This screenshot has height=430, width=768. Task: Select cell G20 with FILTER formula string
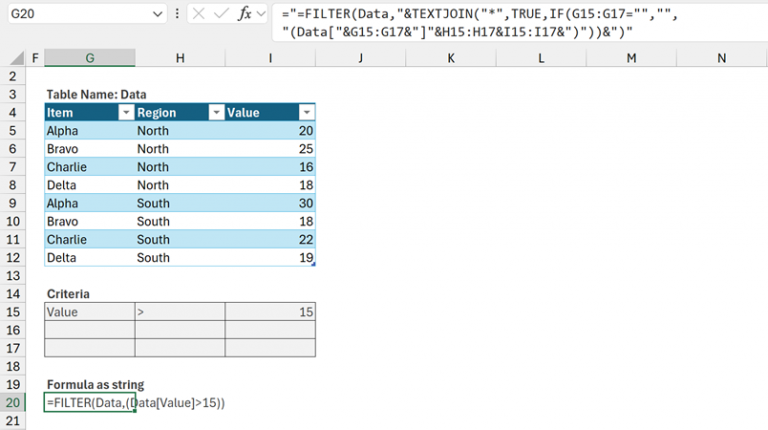(89, 403)
